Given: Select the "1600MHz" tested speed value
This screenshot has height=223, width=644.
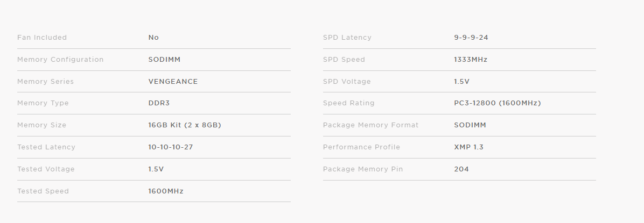Looking at the screenshot, I should pyautogui.click(x=166, y=191).
